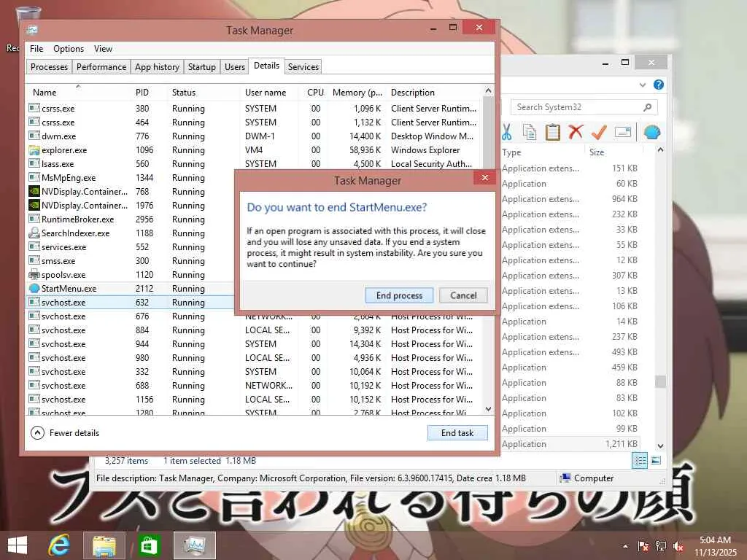Switch Explorer to details view icon
The height and width of the screenshot is (560, 747).
pyautogui.click(x=639, y=461)
